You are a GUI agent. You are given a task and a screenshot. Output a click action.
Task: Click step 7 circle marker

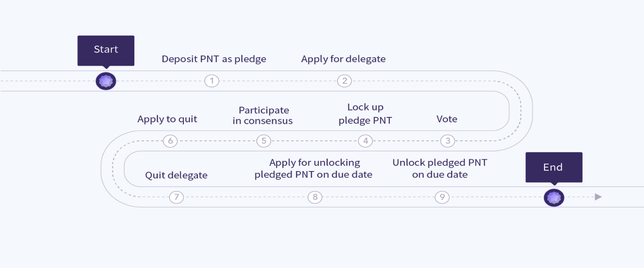tap(176, 197)
